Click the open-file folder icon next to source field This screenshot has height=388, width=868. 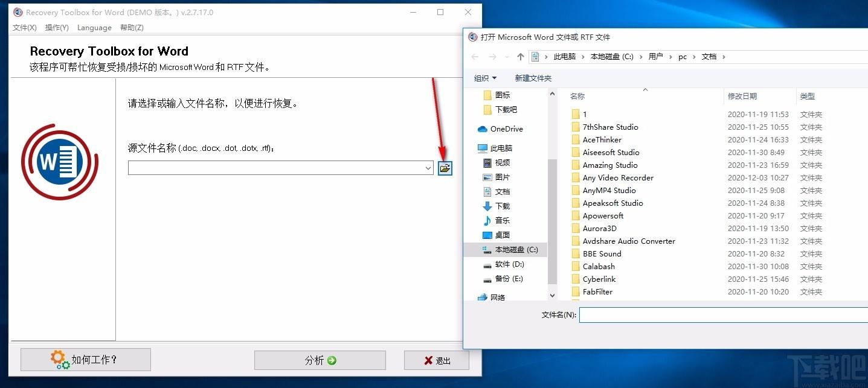click(445, 168)
